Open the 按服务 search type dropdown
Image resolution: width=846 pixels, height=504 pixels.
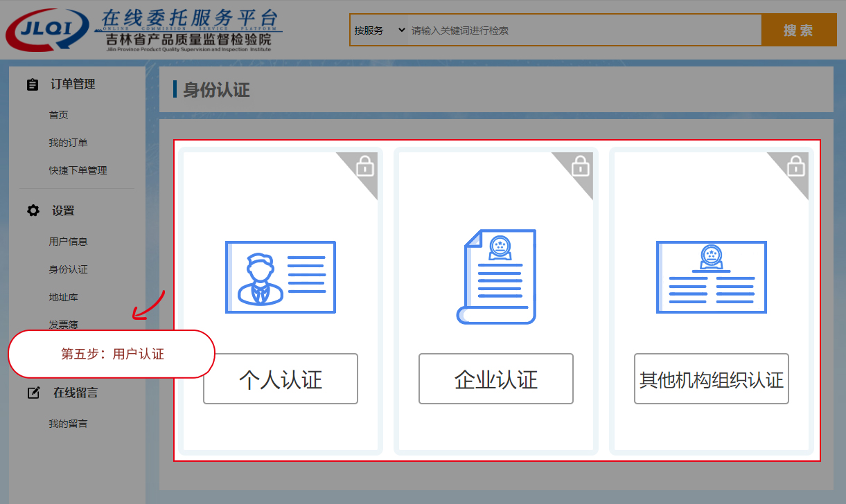click(379, 30)
